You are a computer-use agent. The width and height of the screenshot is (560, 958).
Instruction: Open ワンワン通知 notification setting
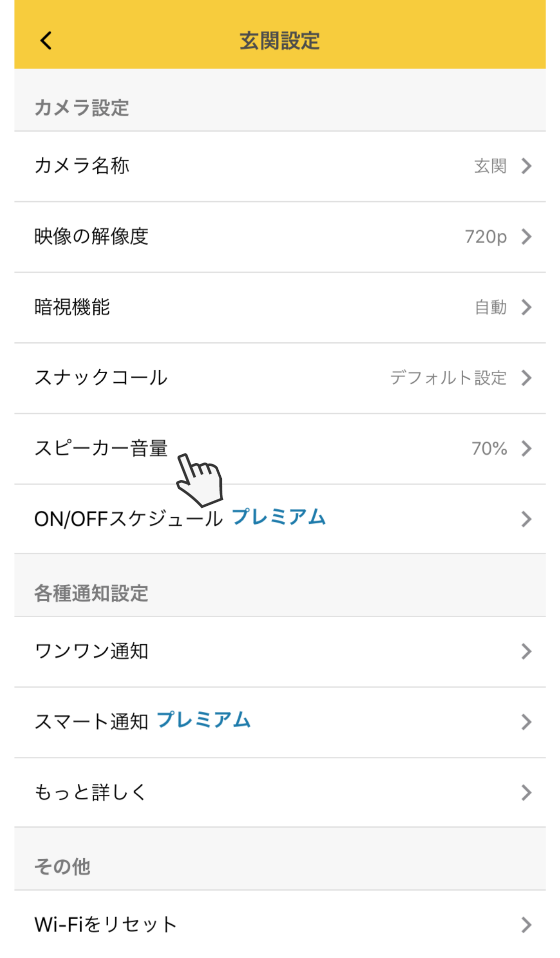(x=92, y=651)
